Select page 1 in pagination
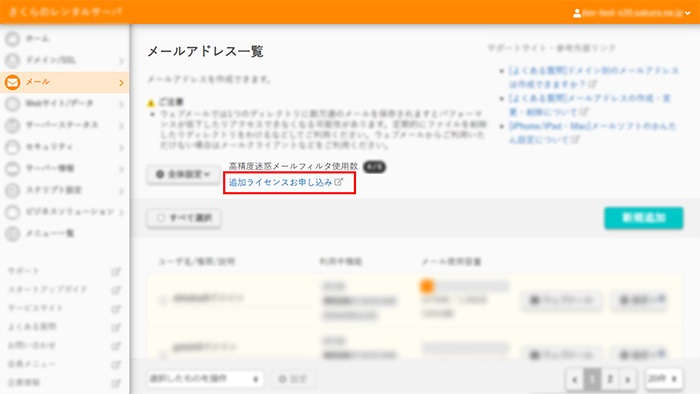The image size is (700, 394). (592, 379)
